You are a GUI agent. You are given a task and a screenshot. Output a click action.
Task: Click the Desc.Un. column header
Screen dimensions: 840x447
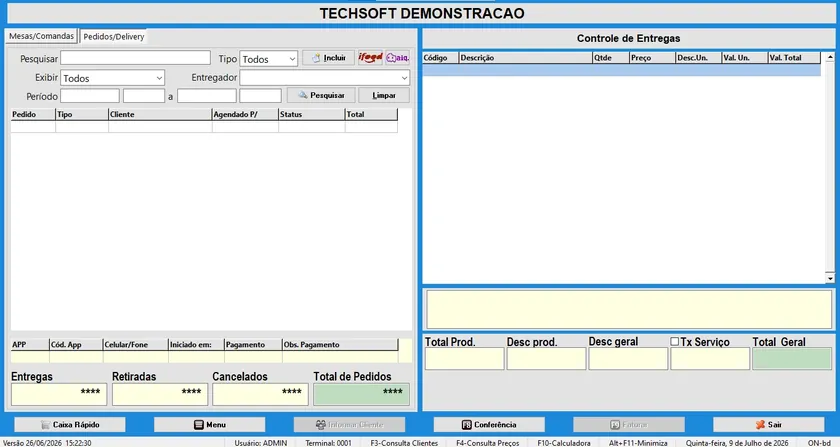tap(698, 57)
